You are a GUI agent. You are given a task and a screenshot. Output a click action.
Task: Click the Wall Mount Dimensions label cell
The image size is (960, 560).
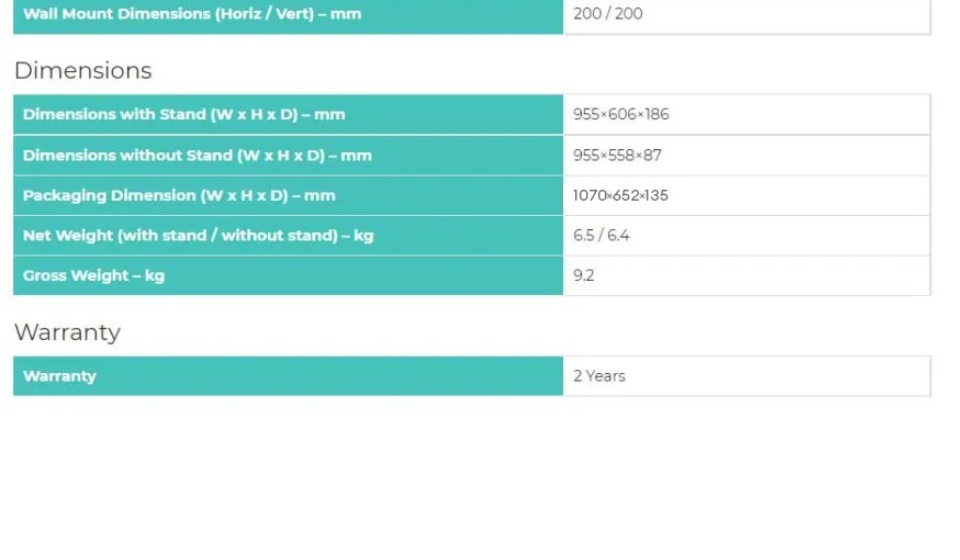pyautogui.click(x=192, y=14)
